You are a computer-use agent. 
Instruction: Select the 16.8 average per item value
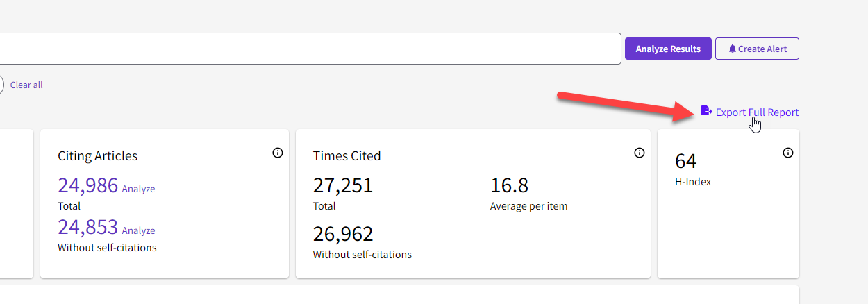tap(509, 185)
